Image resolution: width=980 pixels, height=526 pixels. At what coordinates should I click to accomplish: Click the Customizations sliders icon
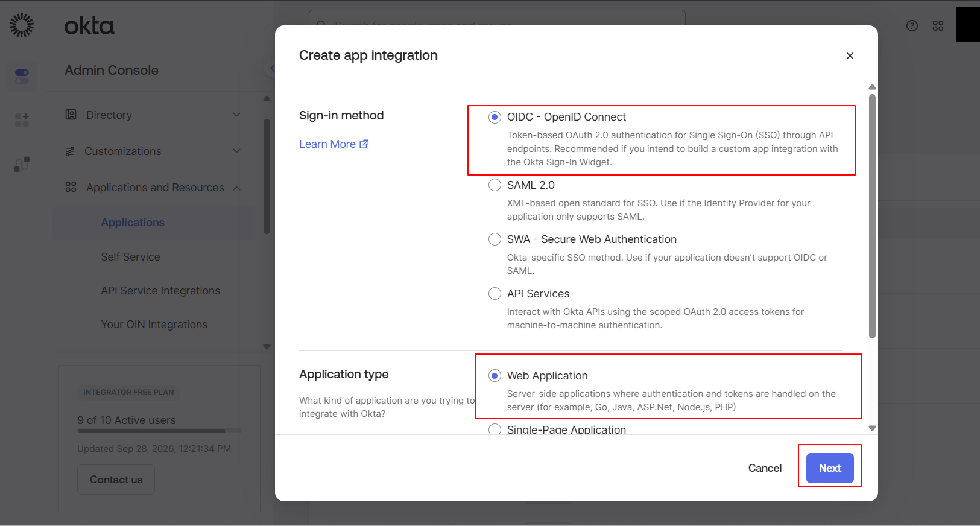pyautogui.click(x=70, y=151)
